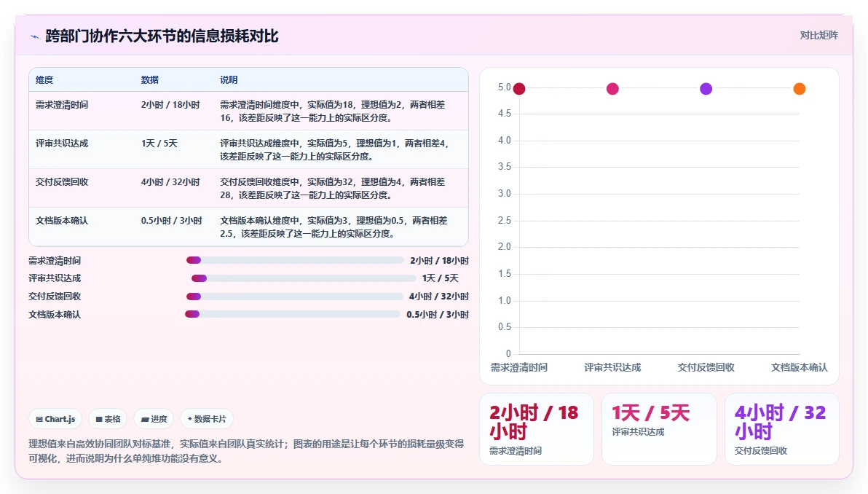Select the 表格 tag chip
The image size is (868, 494).
[x=108, y=419]
